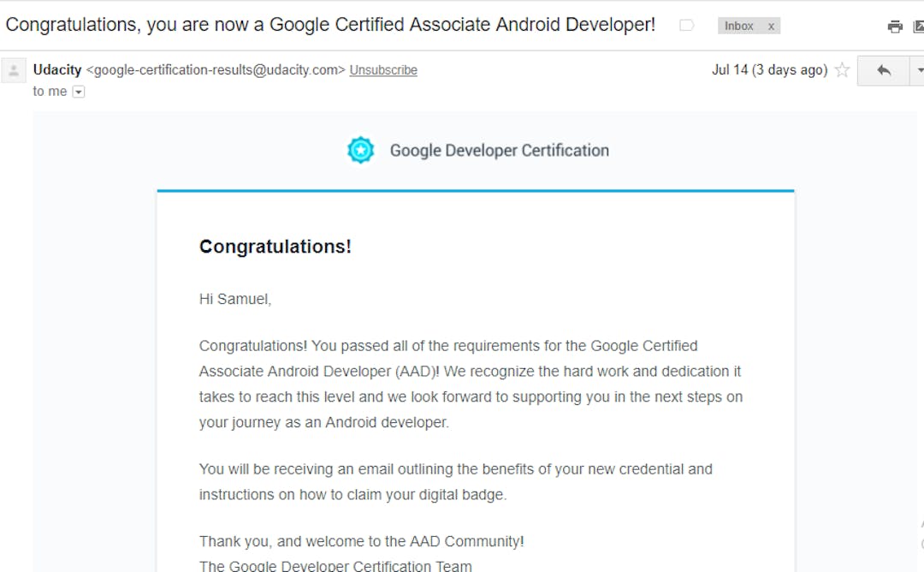The image size is (924, 572).
Task: Open the Unsubscribe link
Action: click(x=383, y=70)
